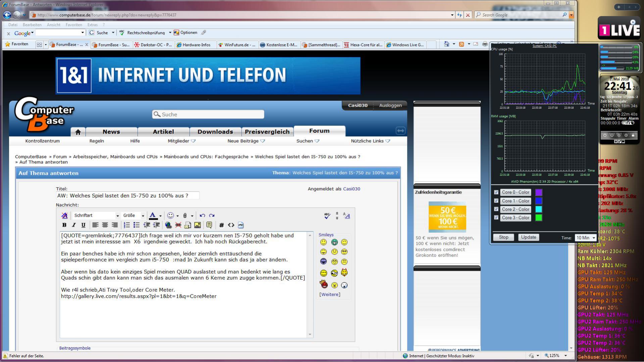
Task: Increase the text indent
Action: point(156,225)
